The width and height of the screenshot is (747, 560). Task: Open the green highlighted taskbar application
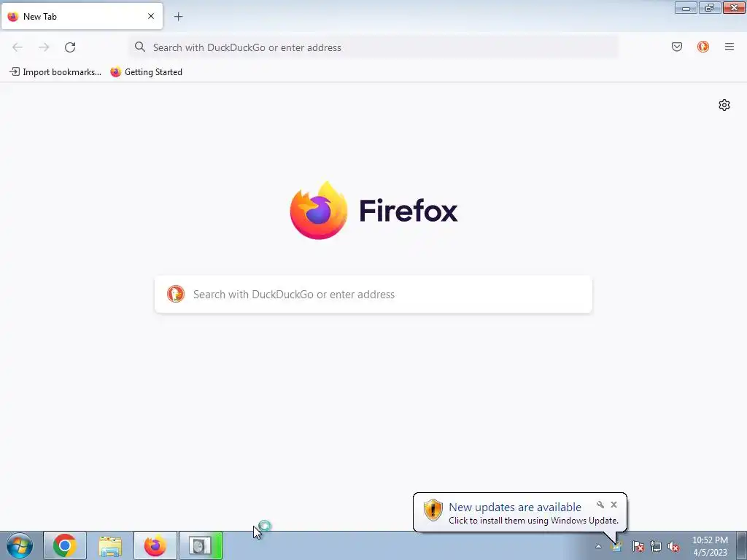coord(201,545)
